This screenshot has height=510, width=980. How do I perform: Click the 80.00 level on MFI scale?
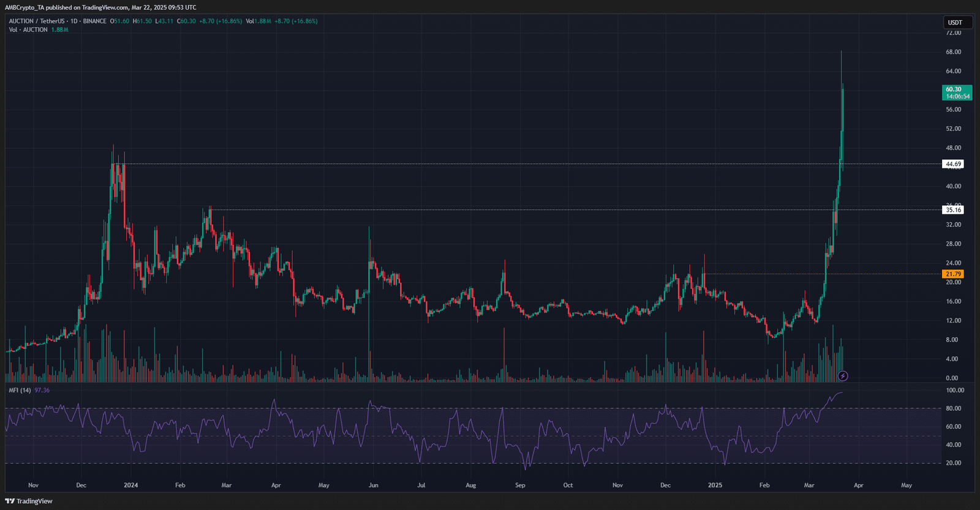click(953, 408)
